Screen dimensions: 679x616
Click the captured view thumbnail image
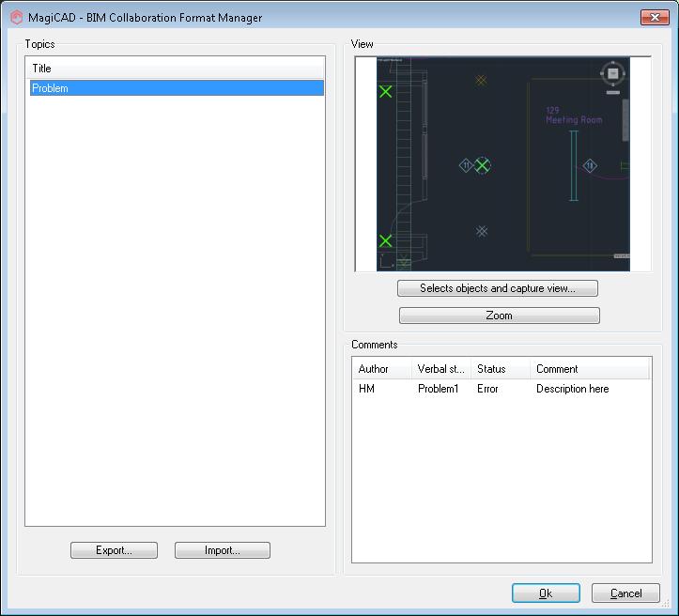click(x=503, y=164)
